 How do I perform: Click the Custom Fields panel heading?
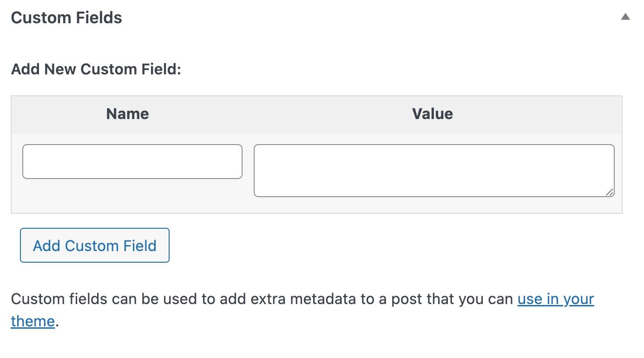point(66,18)
